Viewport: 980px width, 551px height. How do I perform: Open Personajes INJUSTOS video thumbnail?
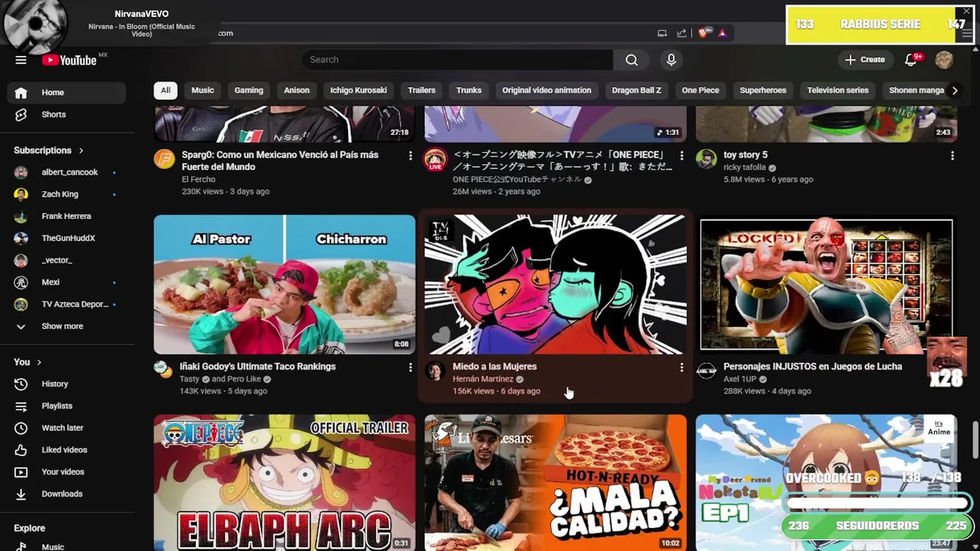pyautogui.click(x=826, y=285)
